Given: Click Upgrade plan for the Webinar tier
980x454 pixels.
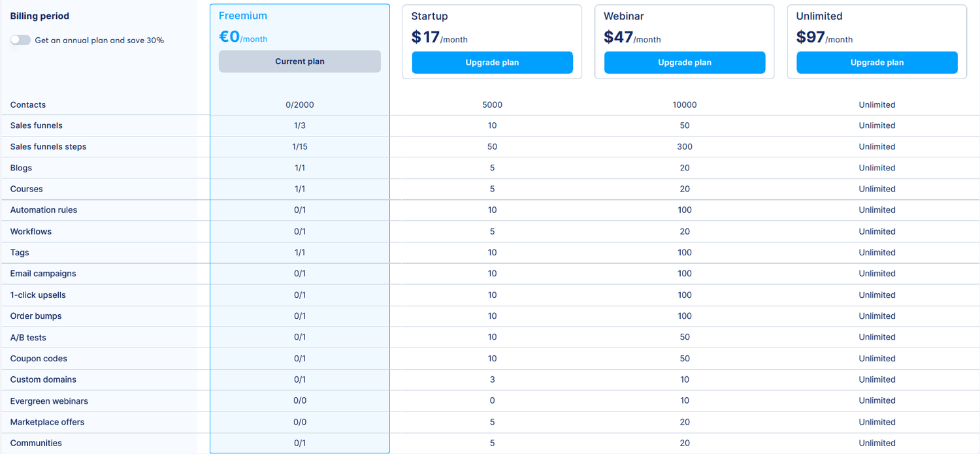Looking at the screenshot, I should coord(685,62).
